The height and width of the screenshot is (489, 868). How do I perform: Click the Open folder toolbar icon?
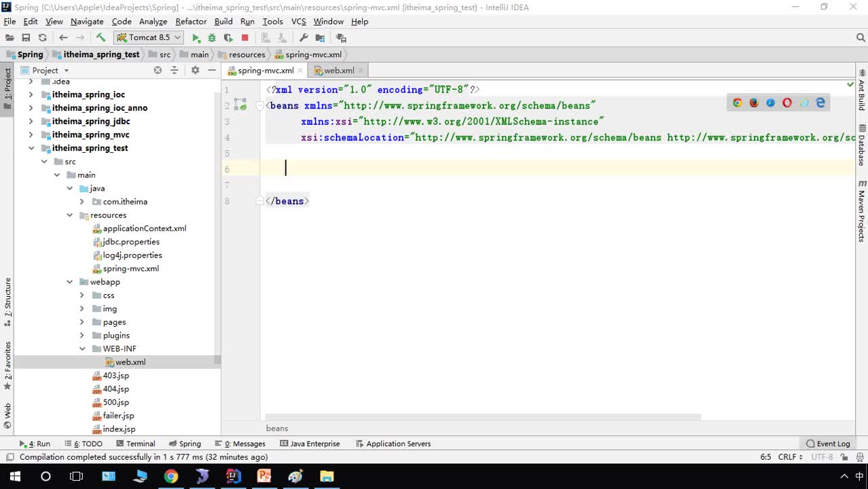[10, 38]
